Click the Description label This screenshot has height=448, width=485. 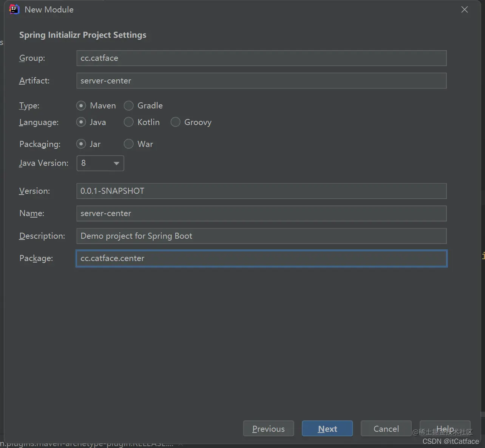click(x=42, y=236)
